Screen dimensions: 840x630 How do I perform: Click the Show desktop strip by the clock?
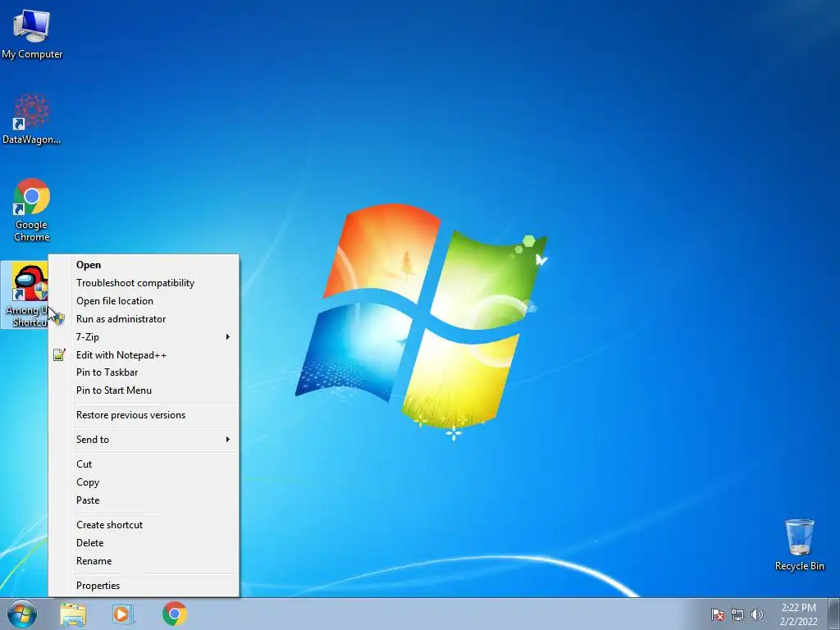click(x=834, y=614)
